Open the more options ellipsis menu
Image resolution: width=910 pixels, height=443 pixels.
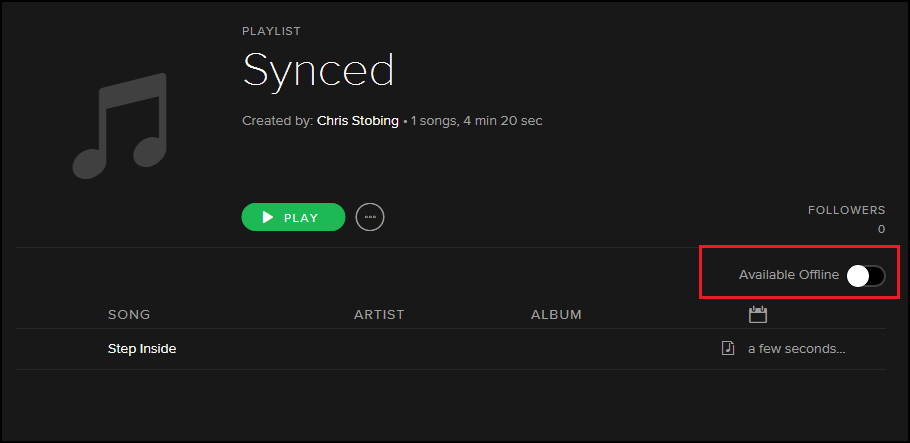pyautogui.click(x=370, y=217)
